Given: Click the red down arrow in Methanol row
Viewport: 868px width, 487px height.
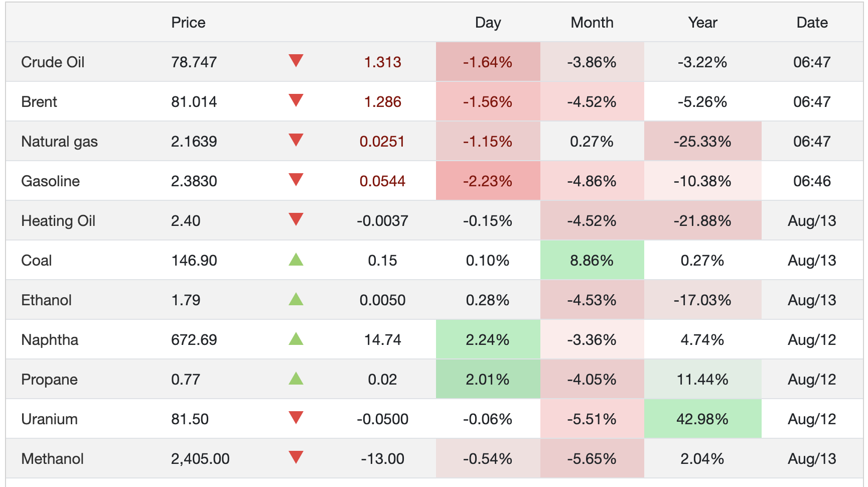Looking at the screenshot, I should [296, 457].
